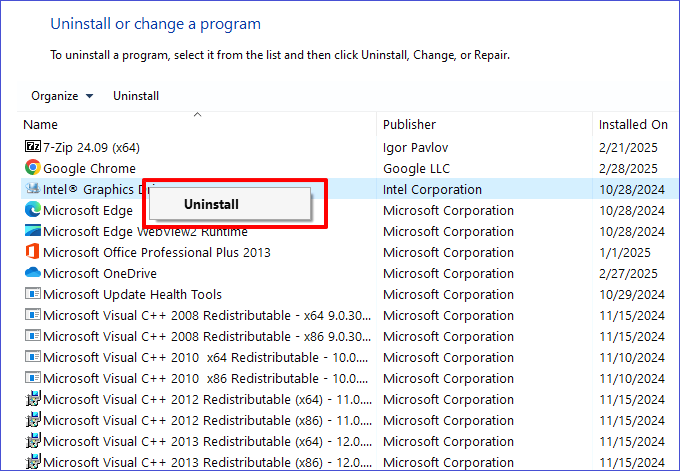The image size is (680, 471).
Task: Select Visual C++ 2010 x86 Redistributable entry
Action: click(x=206, y=378)
